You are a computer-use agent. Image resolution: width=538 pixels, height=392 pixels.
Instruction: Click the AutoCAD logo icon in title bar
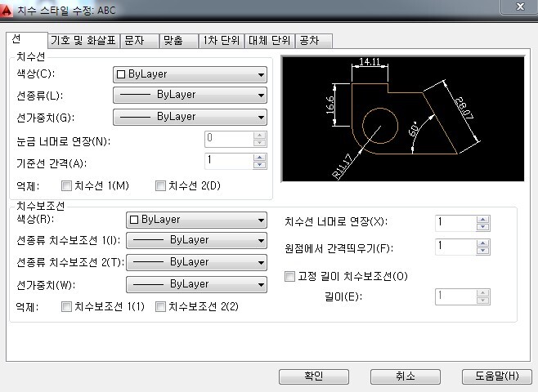click(x=7, y=10)
